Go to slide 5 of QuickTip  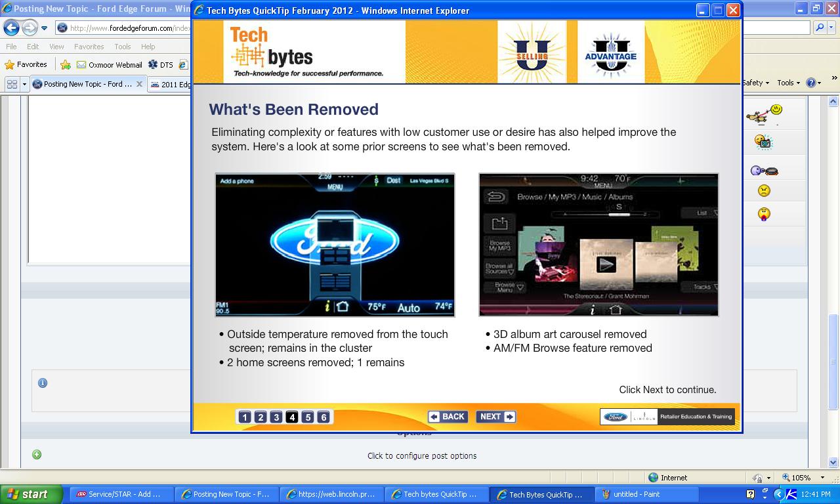pyautogui.click(x=308, y=417)
